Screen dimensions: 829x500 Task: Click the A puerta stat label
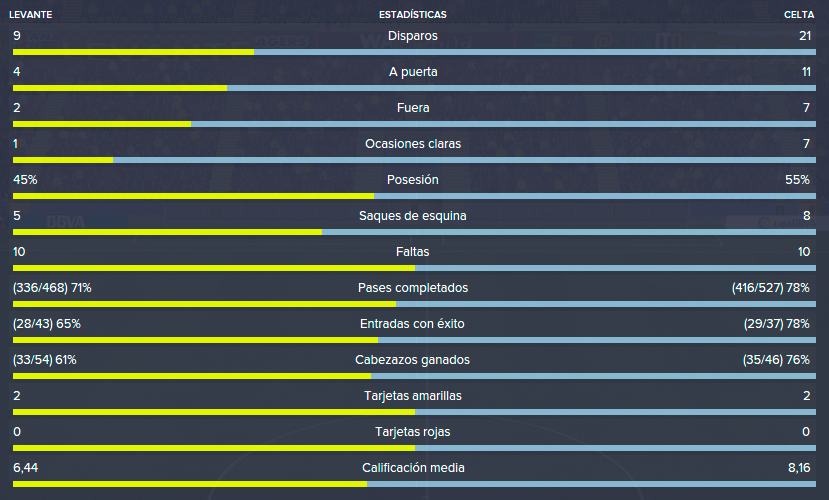point(413,72)
